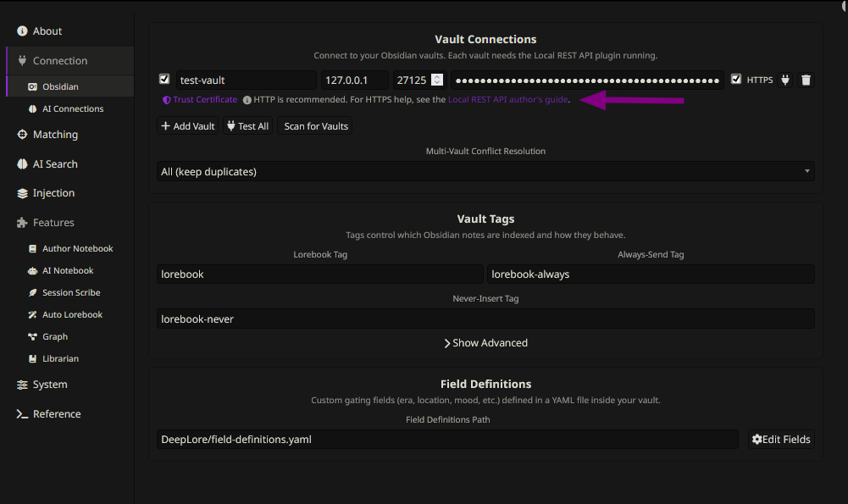The height and width of the screenshot is (504, 848).
Task: Open the Local REST API author's guide link
Action: pyautogui.click(x=508, y=100)
